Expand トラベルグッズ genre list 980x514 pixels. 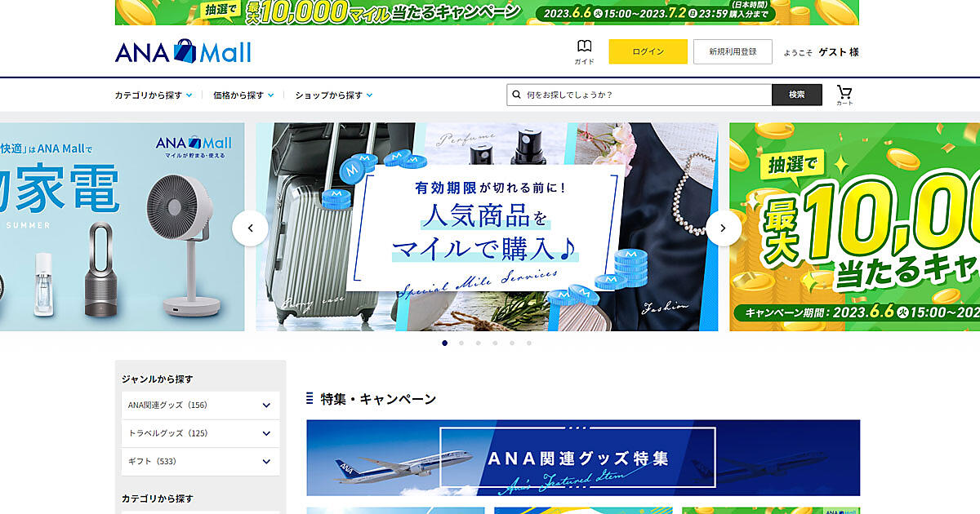266,433
